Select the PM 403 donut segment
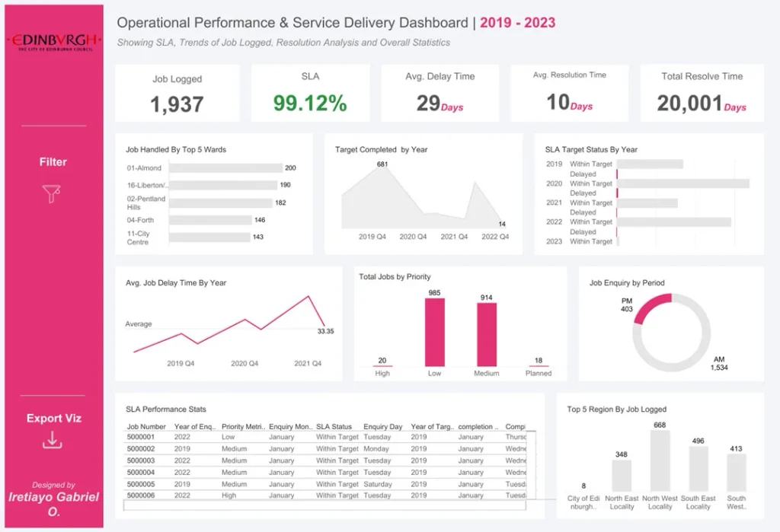Viewport: 780px width, 532px height. click(651, 306)
